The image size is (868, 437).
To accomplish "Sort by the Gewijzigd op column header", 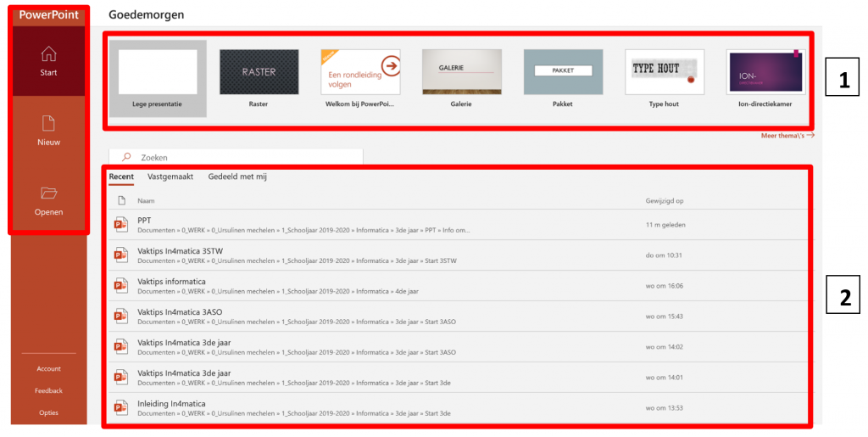I will pos(665,201).
